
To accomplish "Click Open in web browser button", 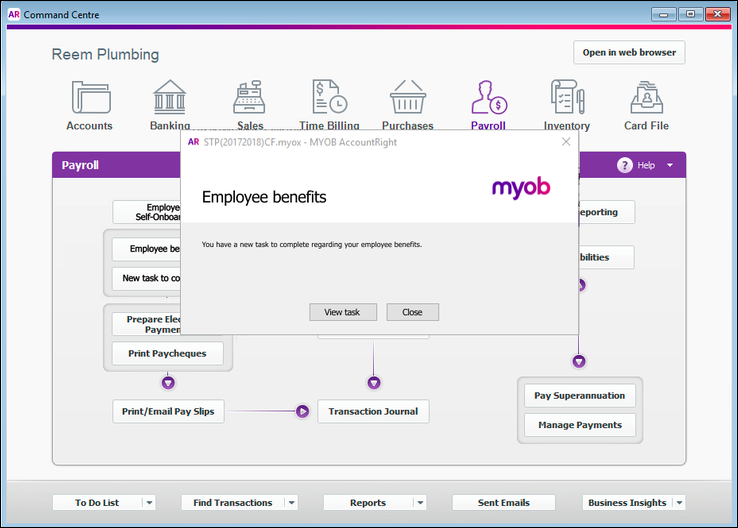I will click(629, 52).
